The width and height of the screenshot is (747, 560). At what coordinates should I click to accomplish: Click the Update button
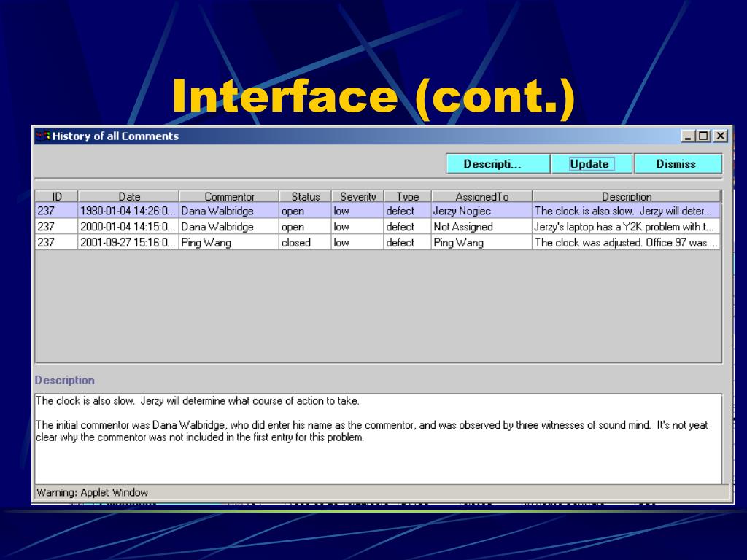(x=592, y=164)
